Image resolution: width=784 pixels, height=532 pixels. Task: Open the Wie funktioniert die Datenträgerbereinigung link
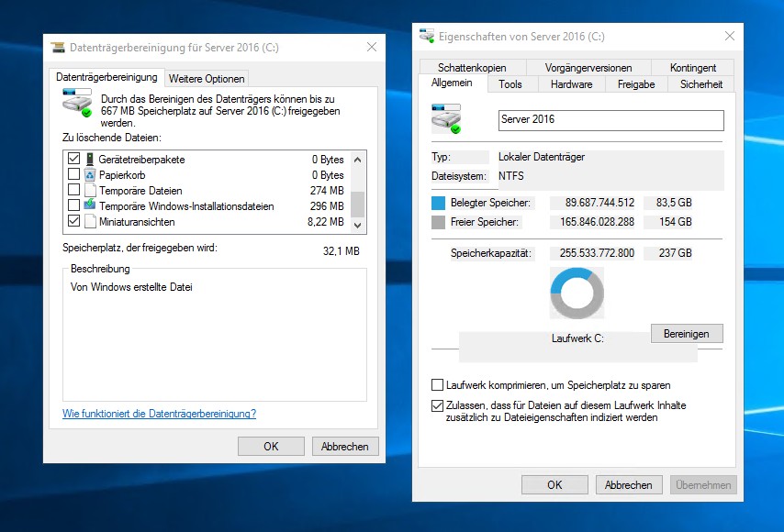click(159, 414)
